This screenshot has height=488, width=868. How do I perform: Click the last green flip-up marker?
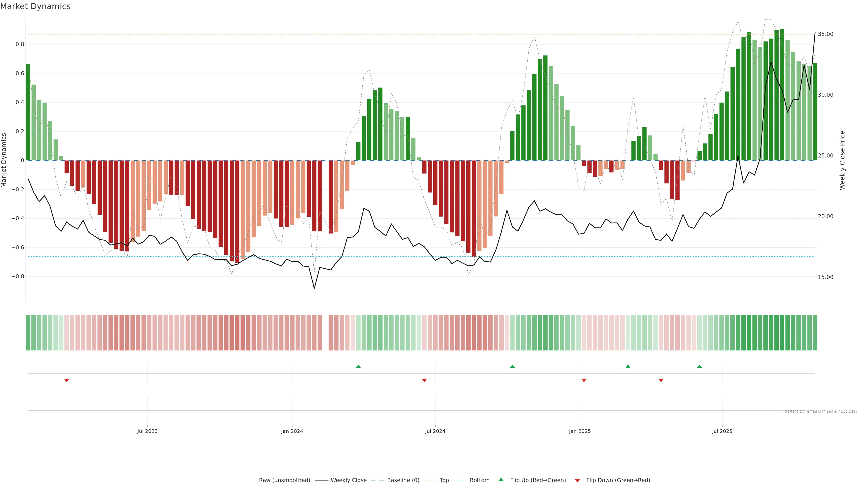[700, 366]
